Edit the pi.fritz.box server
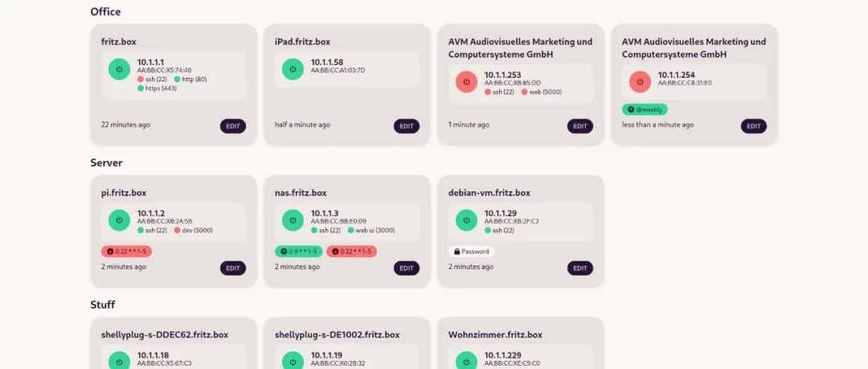The width and height of the screenshot is (868, 369). [x=233, y=269]
